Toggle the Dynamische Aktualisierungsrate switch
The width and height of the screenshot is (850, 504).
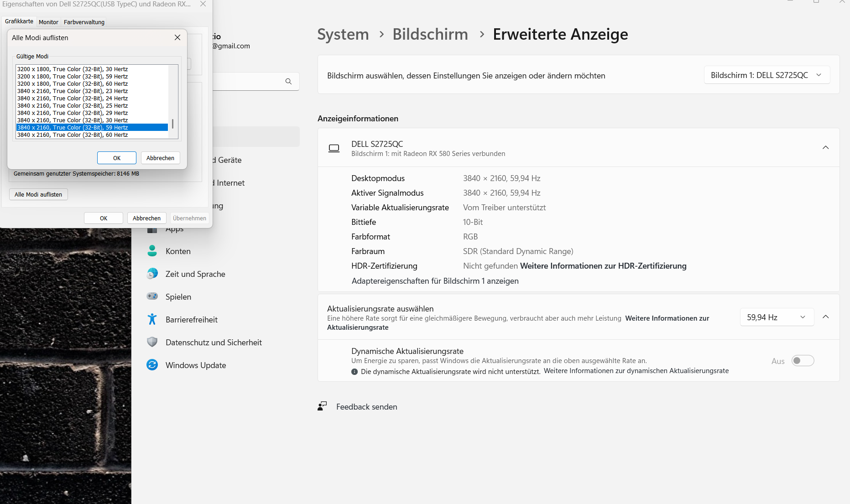pos(803,361)
